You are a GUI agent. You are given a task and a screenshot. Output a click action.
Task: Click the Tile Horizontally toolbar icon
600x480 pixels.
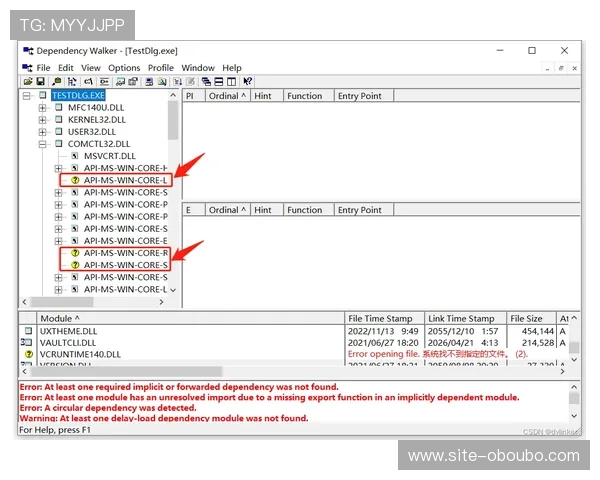pyautogui.click(x=219, y=81)
